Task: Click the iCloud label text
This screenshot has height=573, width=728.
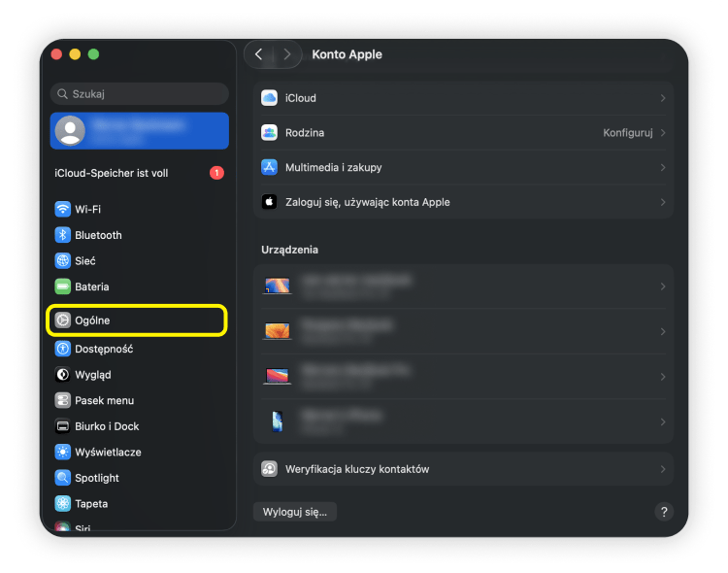Action: point(300,98)
